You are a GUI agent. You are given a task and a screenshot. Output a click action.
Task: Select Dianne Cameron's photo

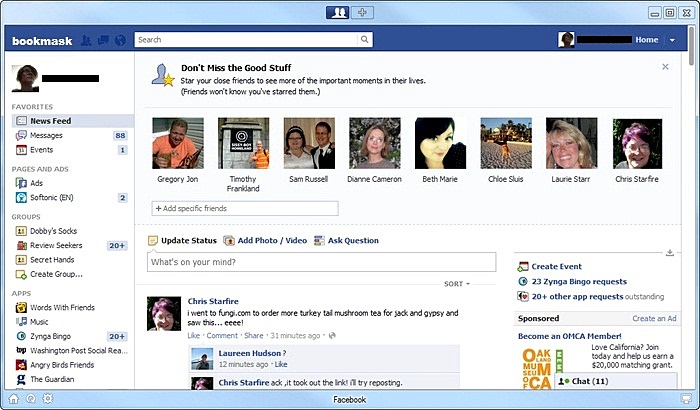point(375,143)
